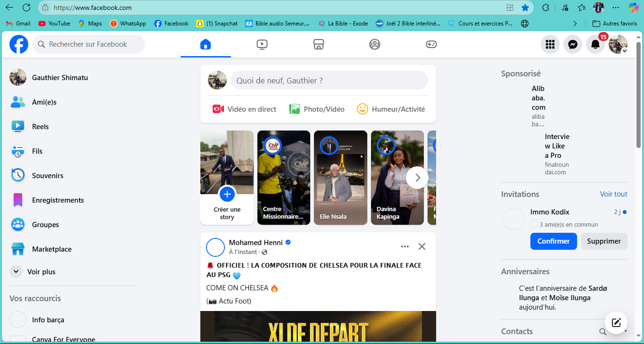
Task: Switch to the Groups tab at top
Action: (x=374, y=44)
